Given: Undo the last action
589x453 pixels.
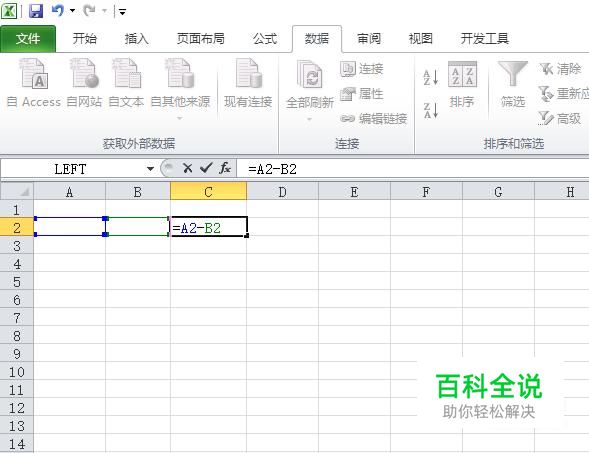Looking at the screenshot, I should pos(58,11).
